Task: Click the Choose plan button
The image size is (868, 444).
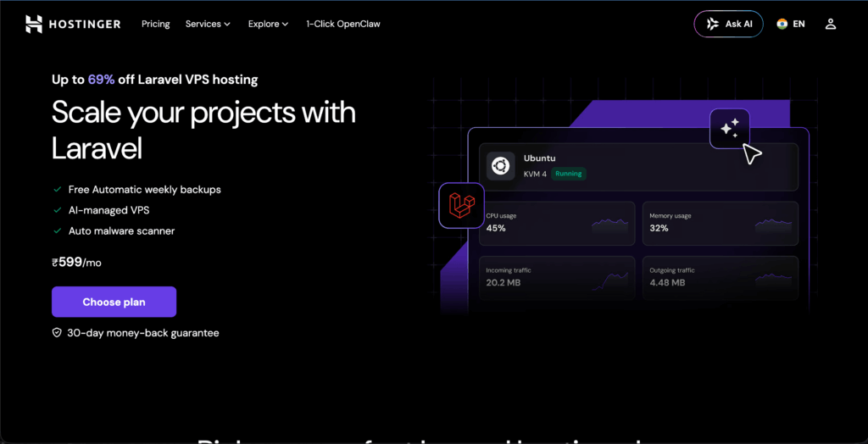Action: (114, 302)
